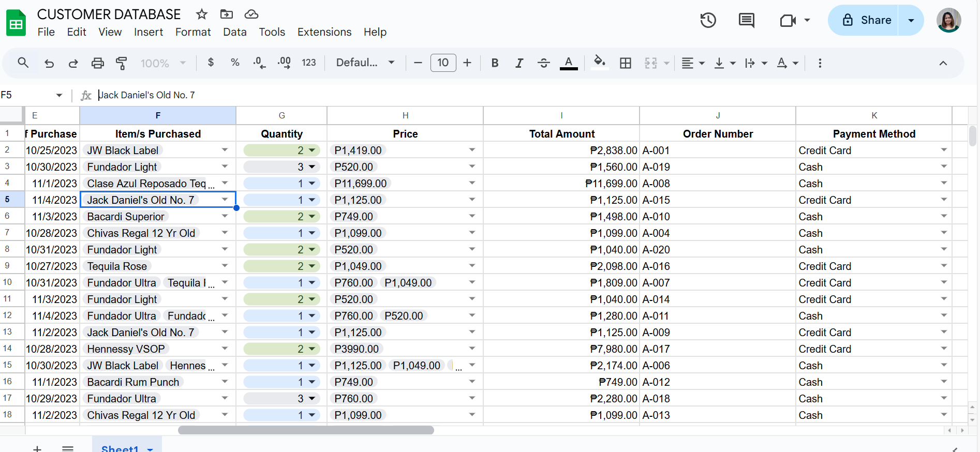Viewport: 980px width, 452px height.
Task: Open the Share options arrow
Action: click(x=911, y=20)
